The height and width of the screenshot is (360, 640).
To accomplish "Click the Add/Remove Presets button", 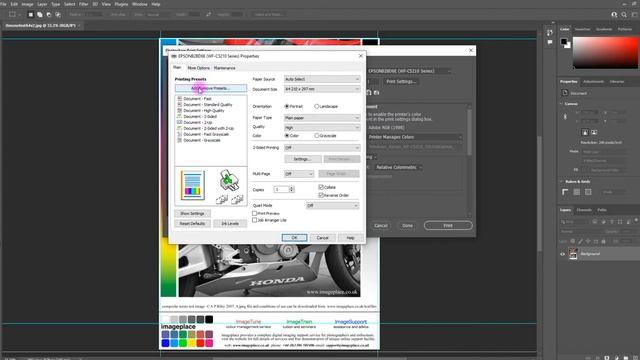I will pos(211,88).
